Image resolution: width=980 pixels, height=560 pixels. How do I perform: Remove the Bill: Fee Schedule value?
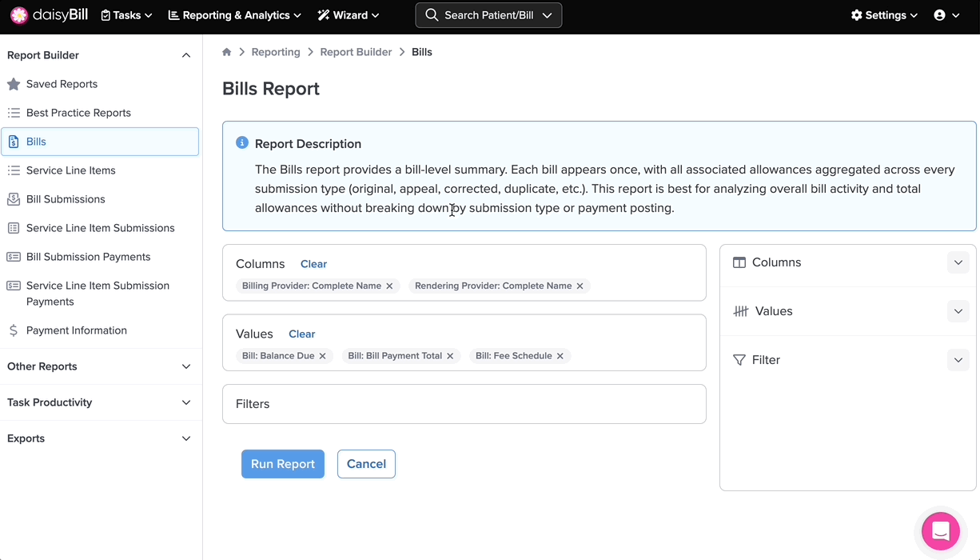pos(560,356)
